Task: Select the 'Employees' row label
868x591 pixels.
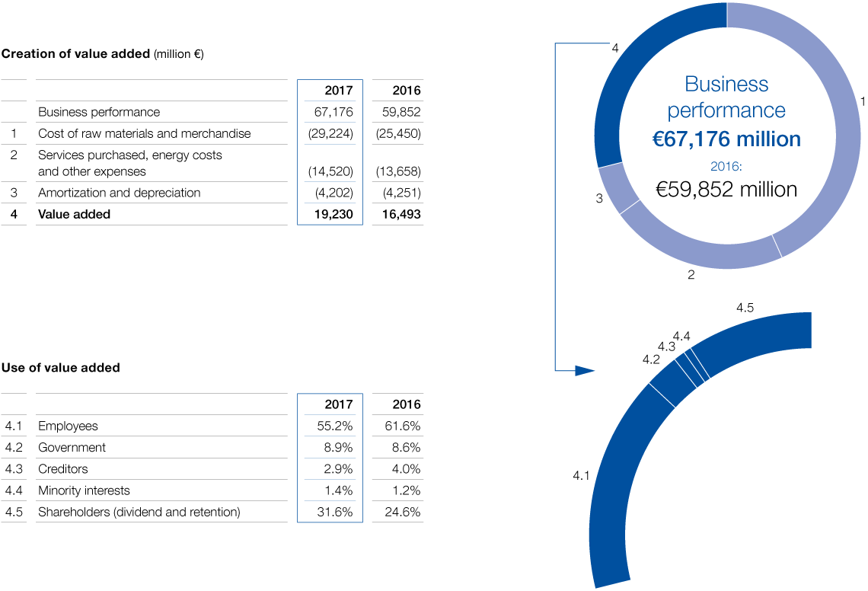Action: coord(68,426)
